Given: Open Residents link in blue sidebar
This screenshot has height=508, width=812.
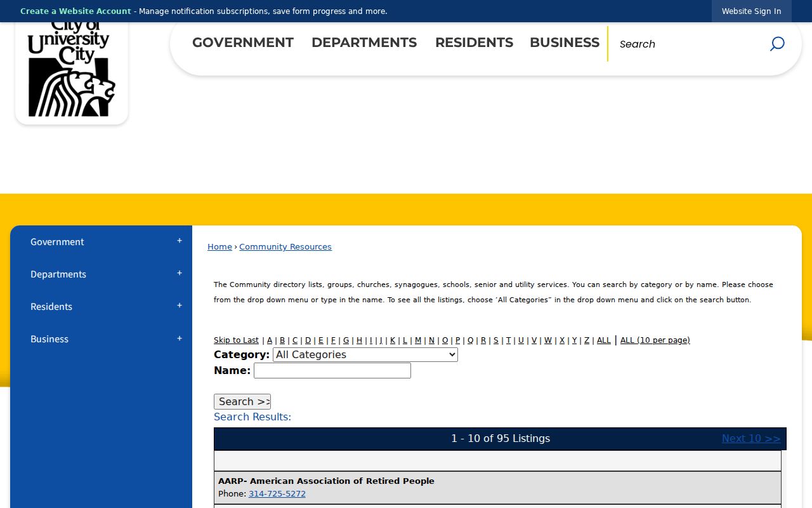Looking at the screenshot, I should [x=51, y=307].
